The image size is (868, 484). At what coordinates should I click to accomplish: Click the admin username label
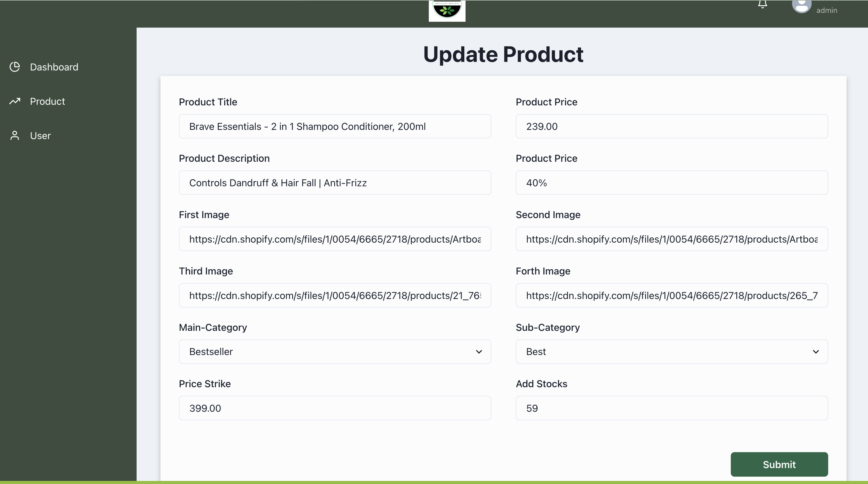pyautogui.click(x=827, y=10)
